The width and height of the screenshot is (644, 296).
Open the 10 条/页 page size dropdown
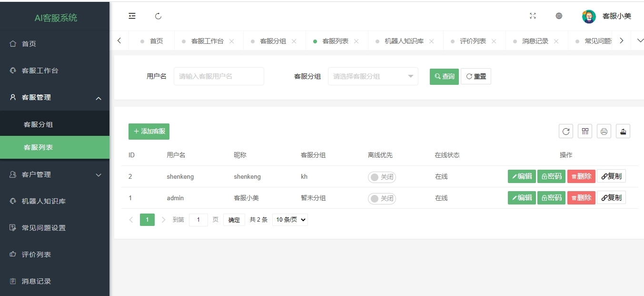[x=290, y=220]
